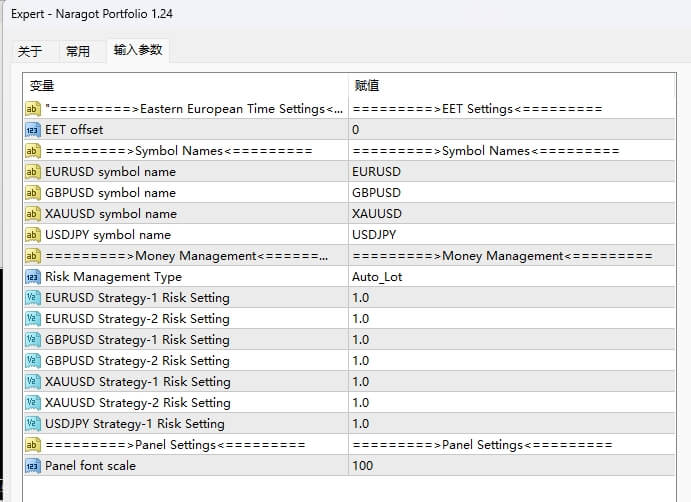The image size is (691, 502).
Task: Click the icon beside XAUUSD symbol name
Action: [x=33, y=214]
